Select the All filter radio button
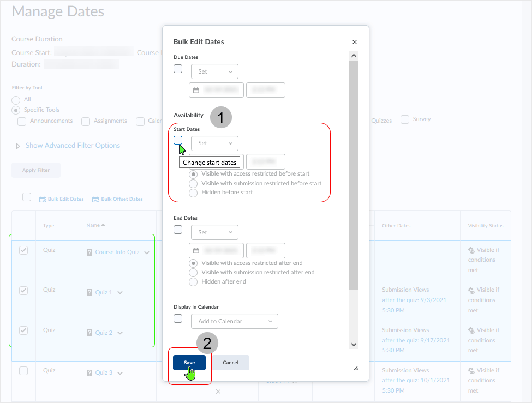The image size is (532, 403). [16, 100]
